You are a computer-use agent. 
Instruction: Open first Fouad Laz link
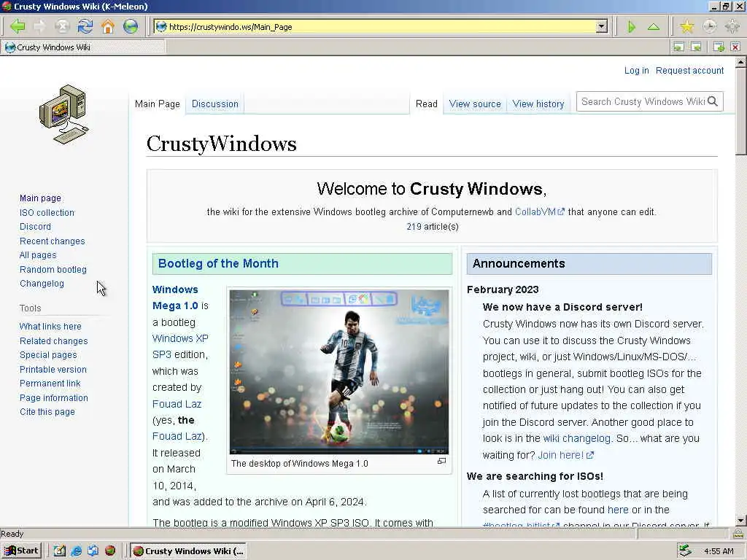177,404
